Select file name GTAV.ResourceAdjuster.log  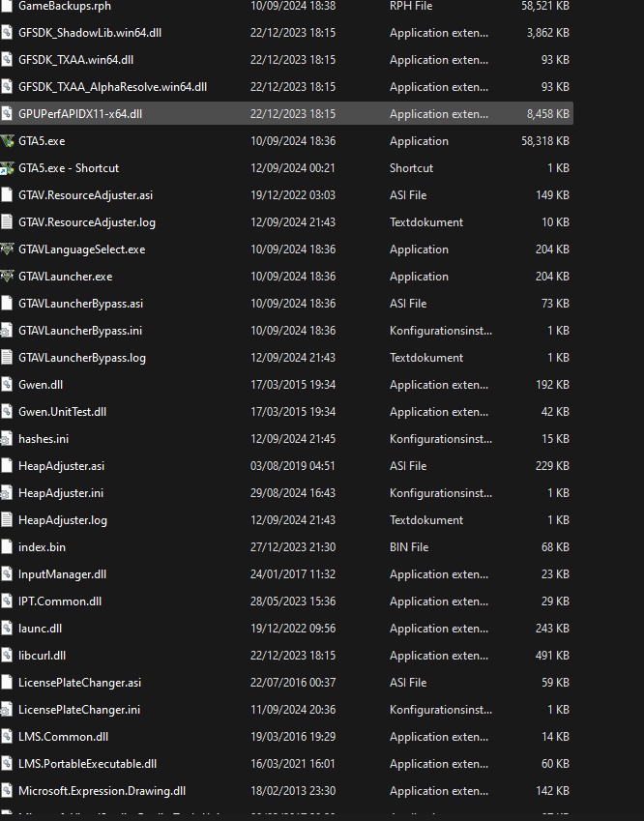click(87, 222)
